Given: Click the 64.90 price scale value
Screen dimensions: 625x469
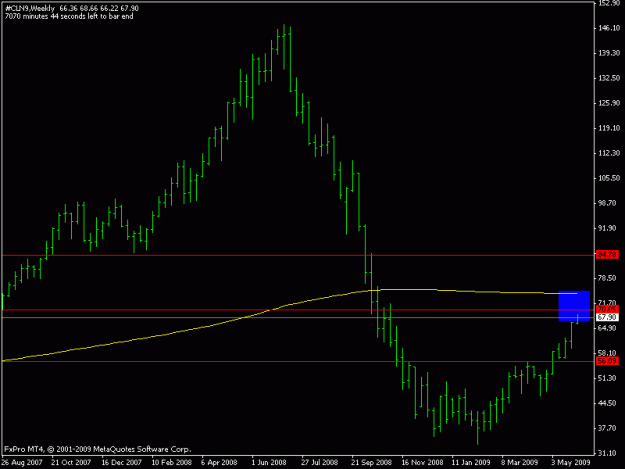Looking at the screenshot, I should click(x=609, y=328).
